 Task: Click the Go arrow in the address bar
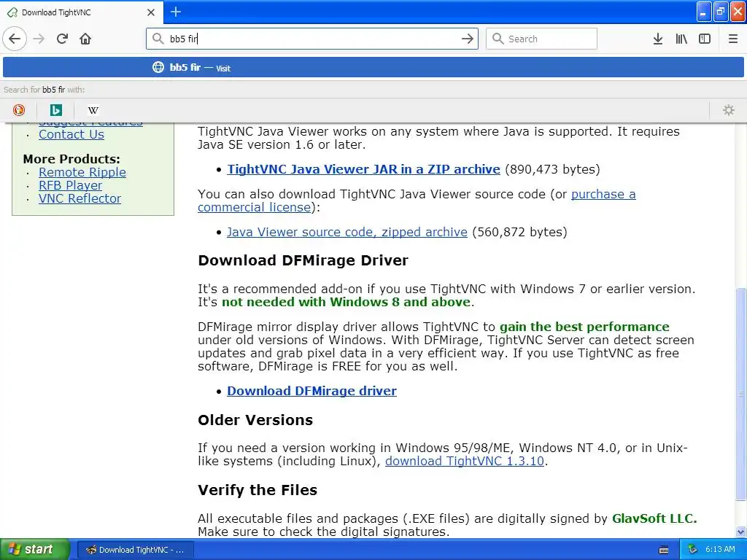(468, 39)
